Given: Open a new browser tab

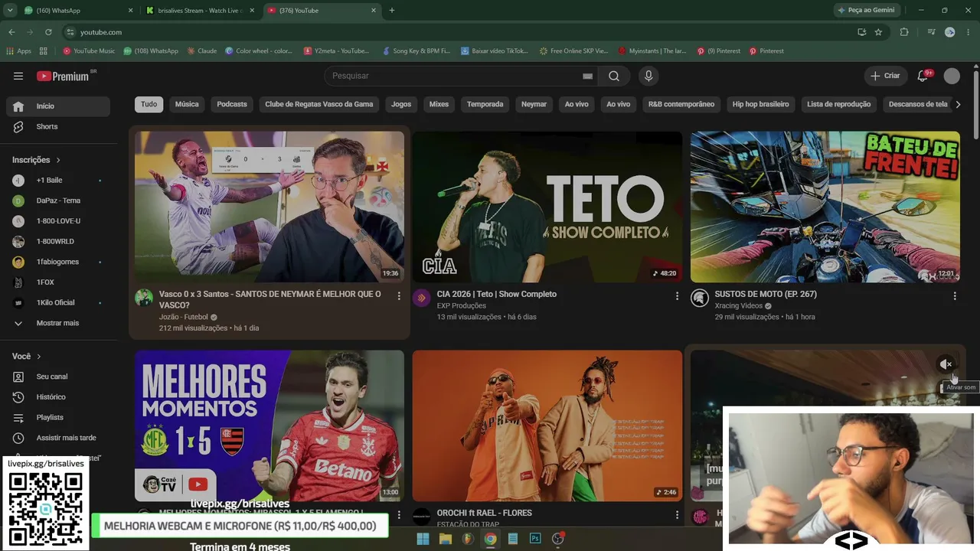Looking at the screenshot, I should point(392,11).
